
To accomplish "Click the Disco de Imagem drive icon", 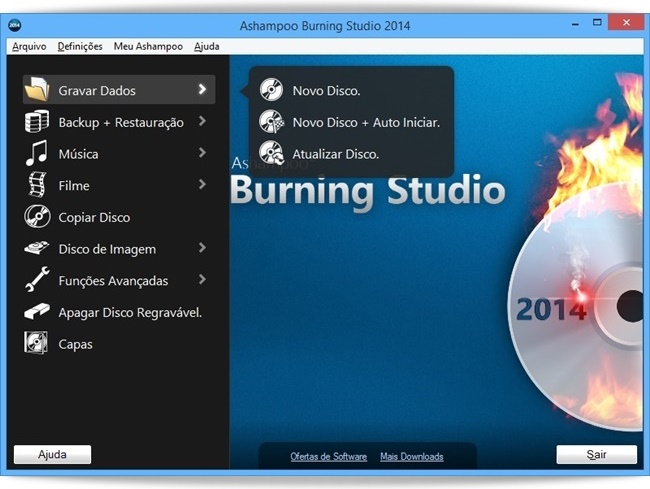I will point(37,248).
